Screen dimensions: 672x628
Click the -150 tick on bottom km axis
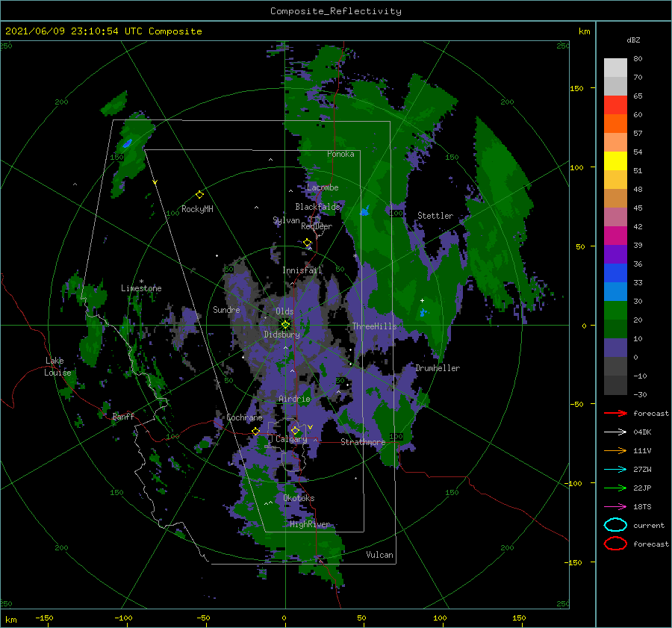[44, 618]
